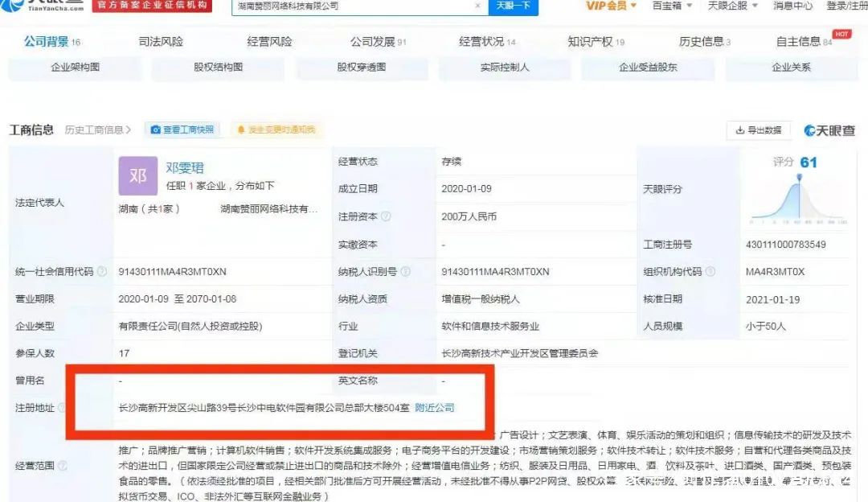Viewport: 868px width, 502px height.
Task: Expand the 百宝箱 menu
Action: click(x=672, y=6)
